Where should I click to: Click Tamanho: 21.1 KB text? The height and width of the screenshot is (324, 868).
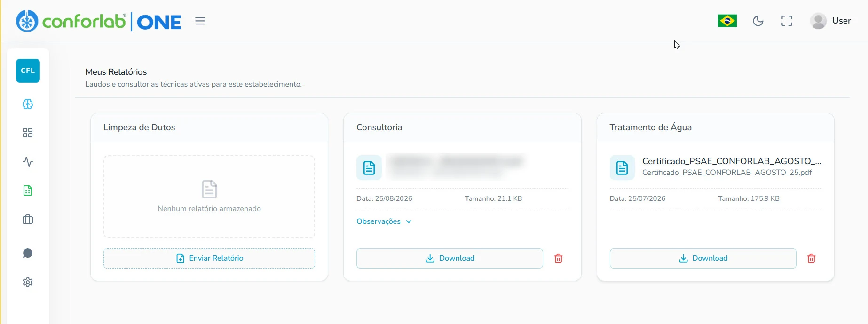[493, 198]
